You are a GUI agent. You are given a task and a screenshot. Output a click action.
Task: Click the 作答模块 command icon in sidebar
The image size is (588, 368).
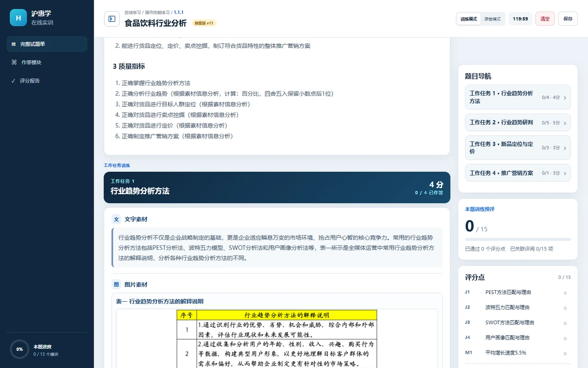coord(14,63)
